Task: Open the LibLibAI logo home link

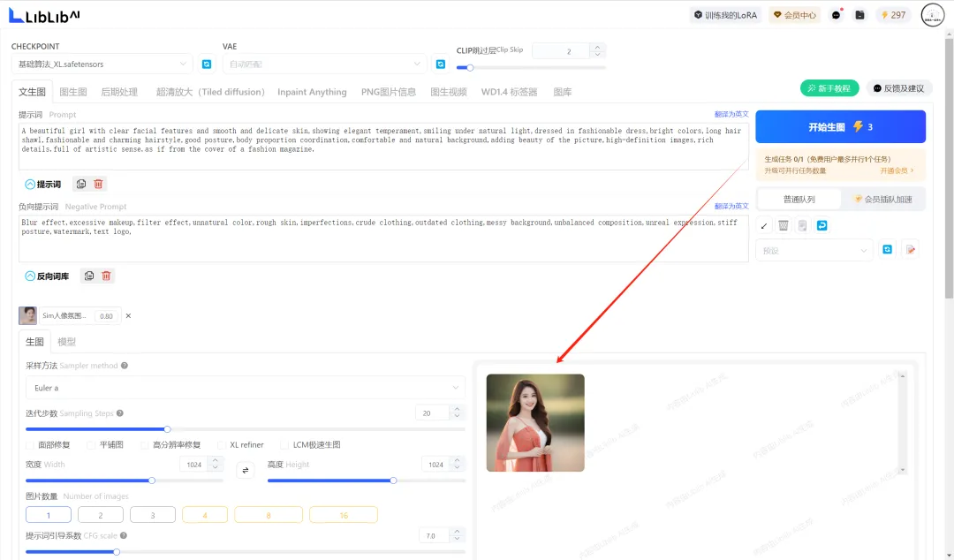Action: click(x=44, y=16)
